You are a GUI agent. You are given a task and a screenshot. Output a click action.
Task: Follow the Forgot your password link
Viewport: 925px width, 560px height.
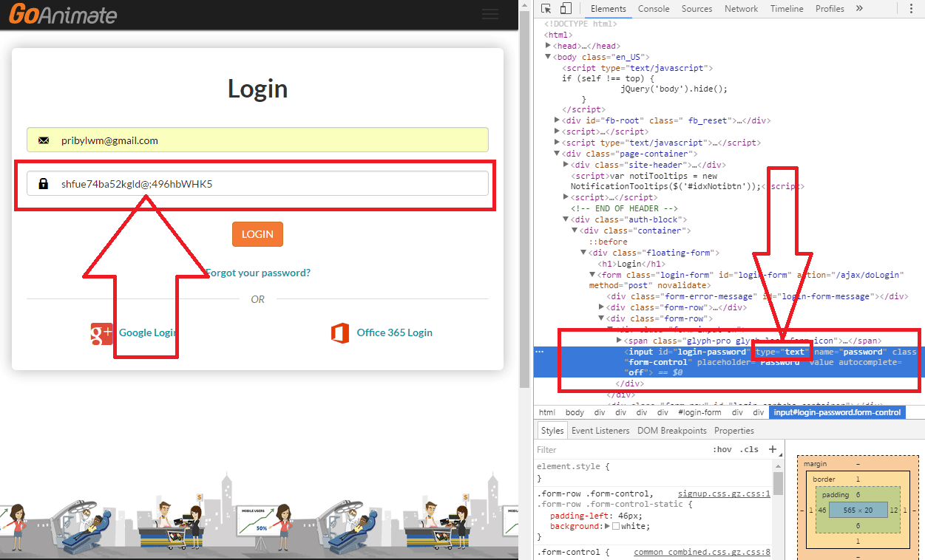click(257, 273)
